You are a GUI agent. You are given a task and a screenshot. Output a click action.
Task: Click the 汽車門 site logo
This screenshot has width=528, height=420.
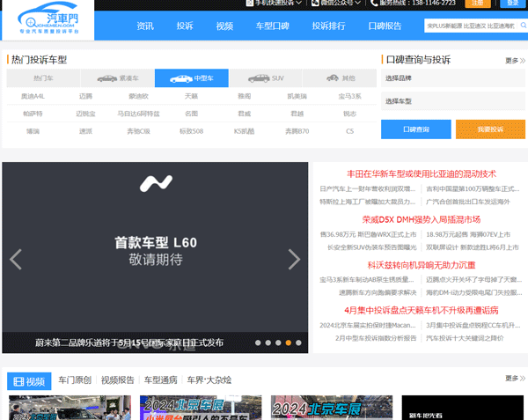(x=48, y=18)
